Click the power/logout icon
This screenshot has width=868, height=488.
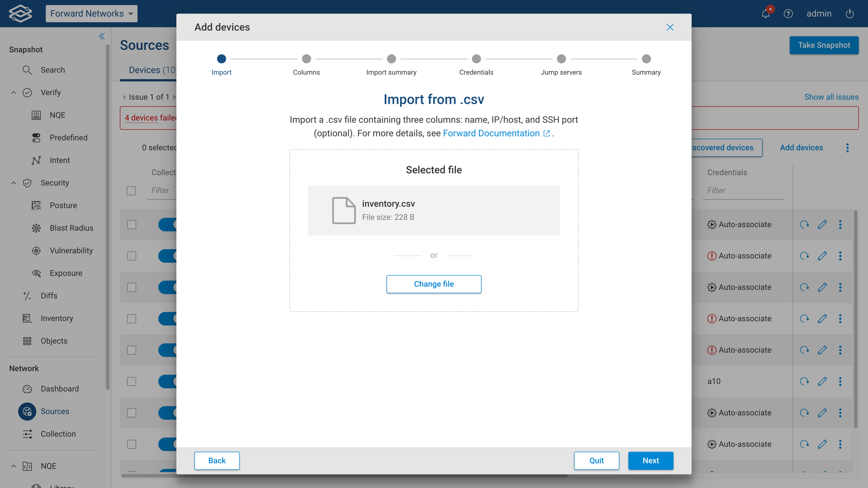click(x=849, y=14)
